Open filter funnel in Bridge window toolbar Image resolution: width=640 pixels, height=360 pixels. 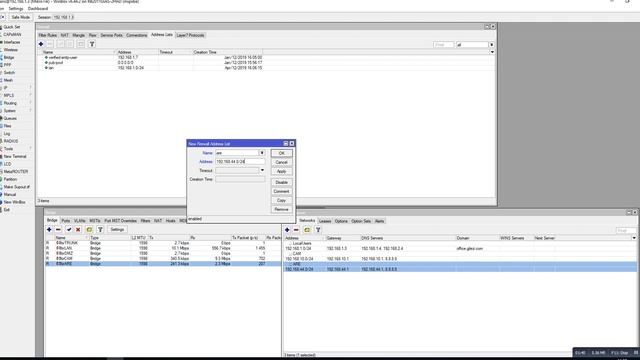(x=100, y=230)
